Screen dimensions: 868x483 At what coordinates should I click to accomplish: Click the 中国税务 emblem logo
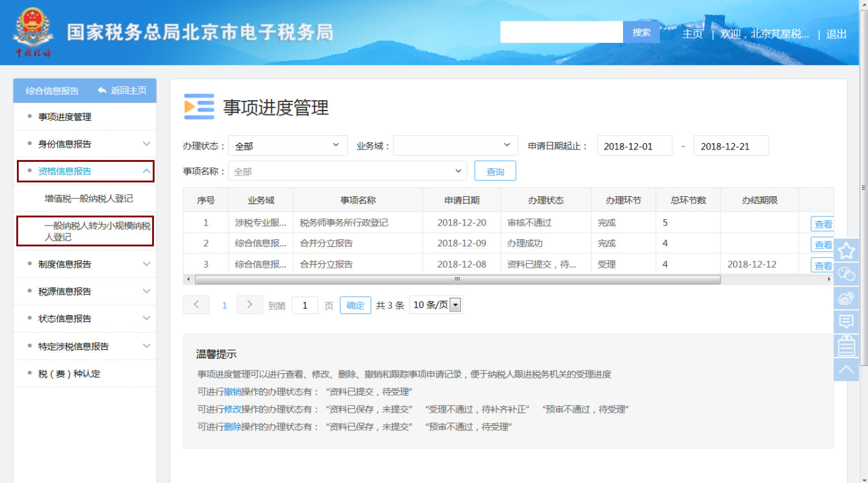pyautogui.click(x=32, y=33)
